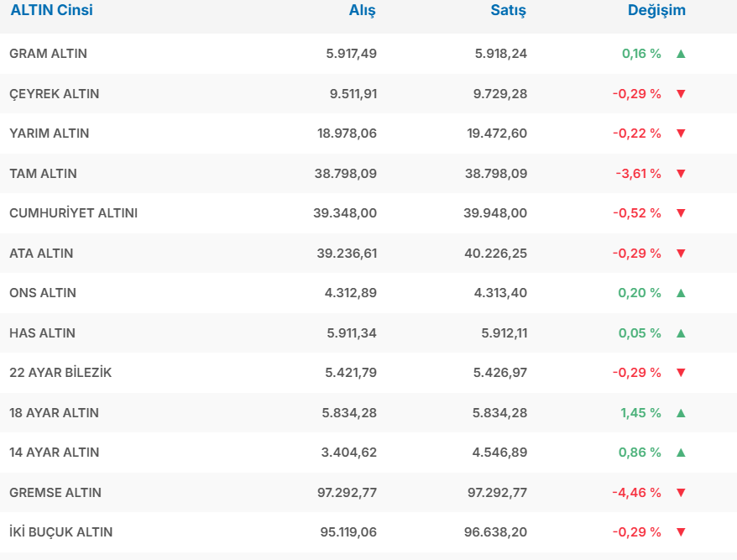Click the red down arrow for ÇEYREK ALTIN
Screen dimensions: 737x560
coord(681,94)
